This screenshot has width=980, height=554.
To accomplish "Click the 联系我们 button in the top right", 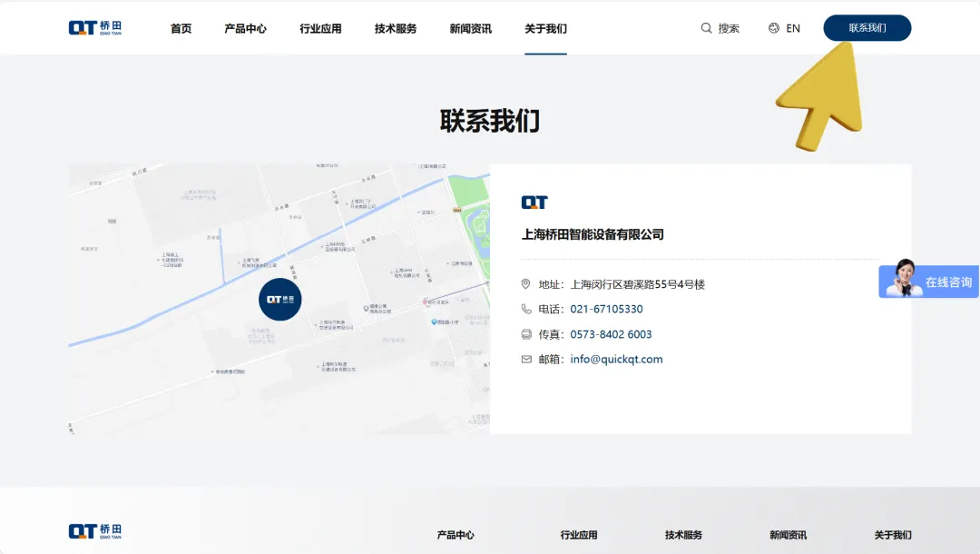I will (867, 27).
